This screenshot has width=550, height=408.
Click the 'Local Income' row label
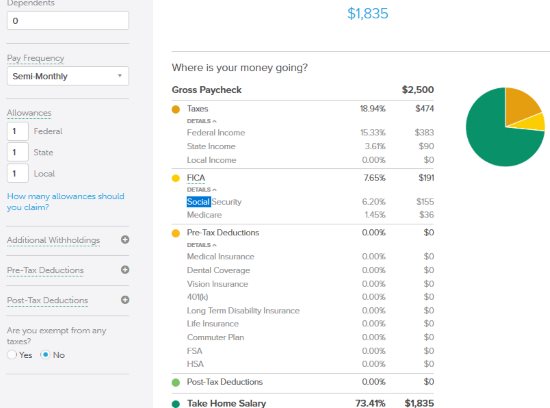coord(212,160)
